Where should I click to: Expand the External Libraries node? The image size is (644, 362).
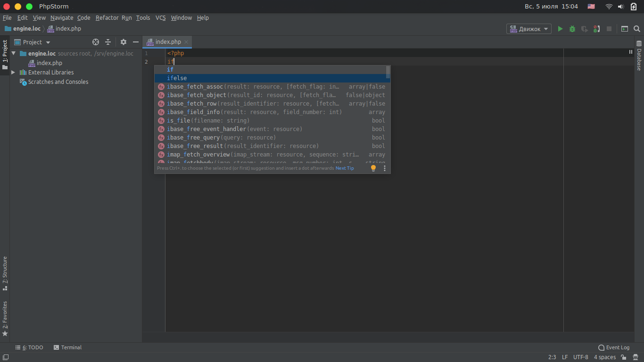14,72
